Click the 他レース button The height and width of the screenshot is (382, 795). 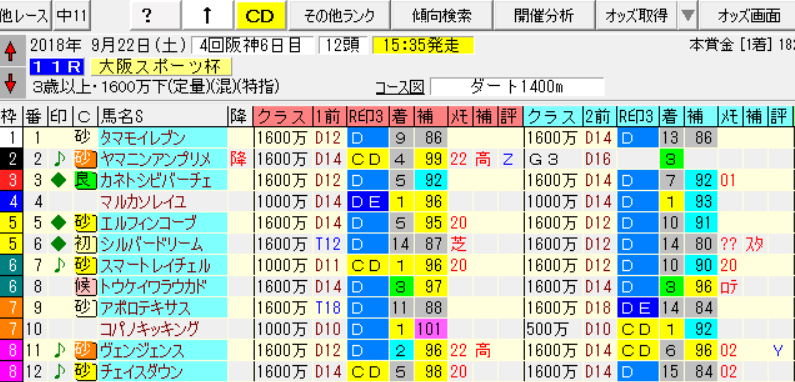[x=25, y=16]
